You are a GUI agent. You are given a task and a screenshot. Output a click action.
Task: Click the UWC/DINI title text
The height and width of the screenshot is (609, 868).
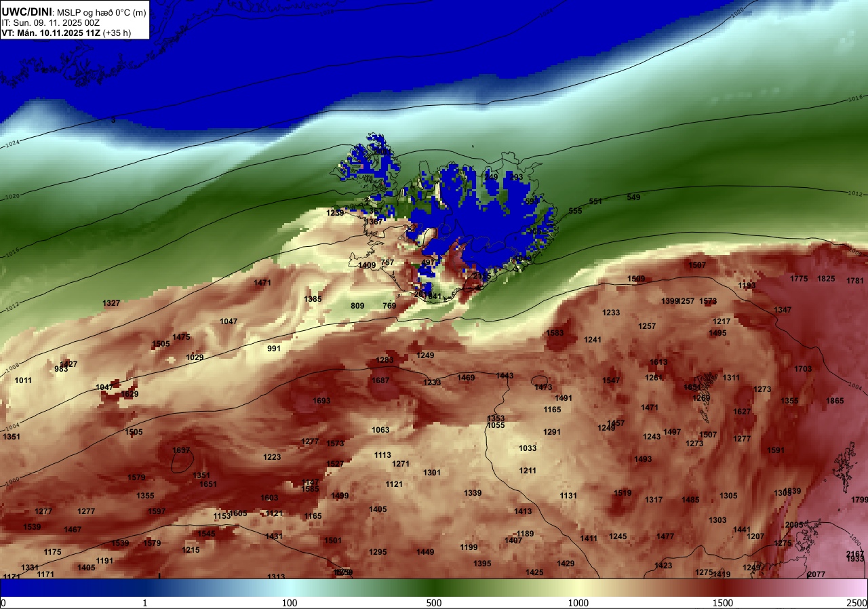click(27, 11)
